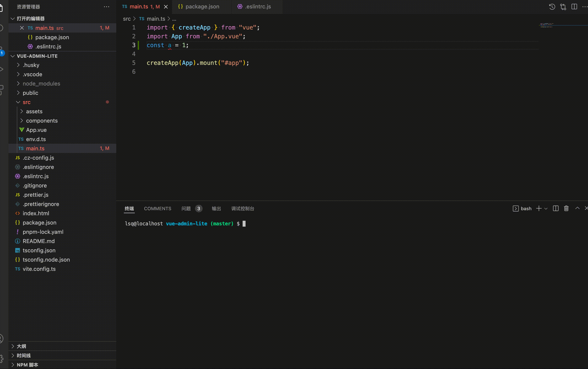Open more actions menu in editor toolbar

click(585, 7)
